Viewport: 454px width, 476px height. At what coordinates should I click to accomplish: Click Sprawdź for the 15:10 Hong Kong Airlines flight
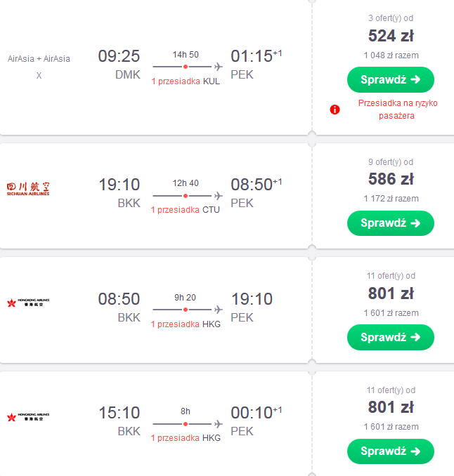(391, 451)
